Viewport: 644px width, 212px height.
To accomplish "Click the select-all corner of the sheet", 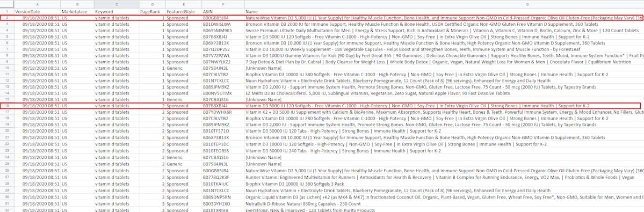I will 7,4.
